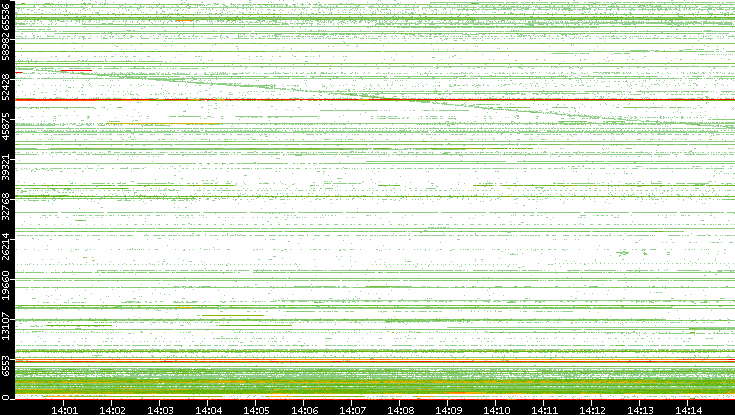This screenshot has height=415, width=735.
Task: Click the 14:12 time axis label
Action: (592, 408)
